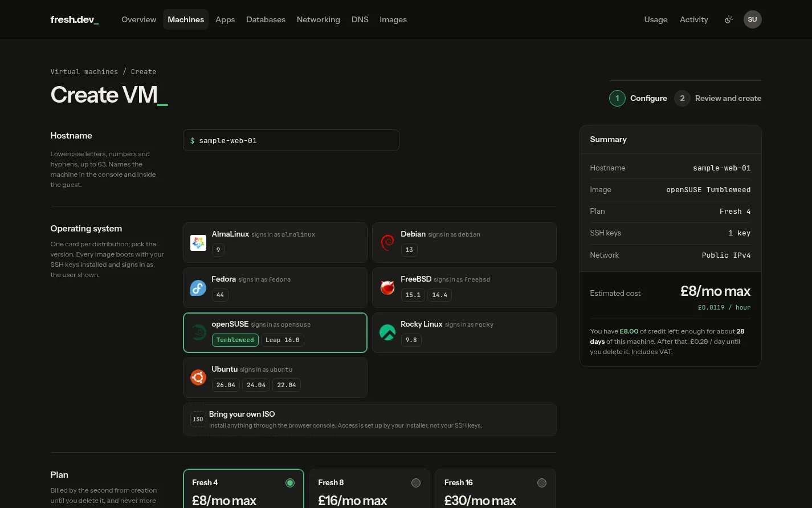Image resolution: width=812 pixels, height=508 pixels.
Task: Select the Bring your own ISO card
Action: [x=370, y=420]
